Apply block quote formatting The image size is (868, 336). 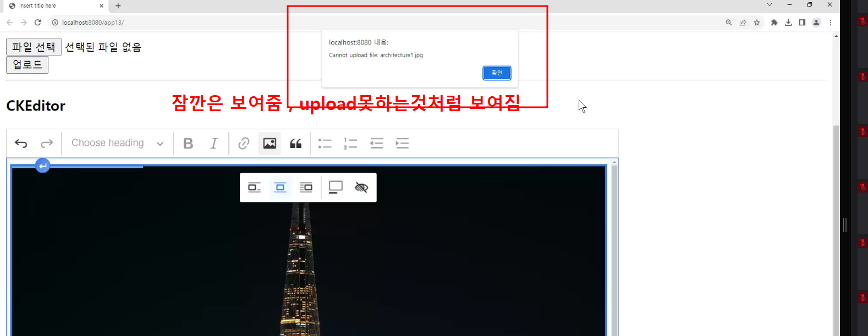[x=295, y=144]
